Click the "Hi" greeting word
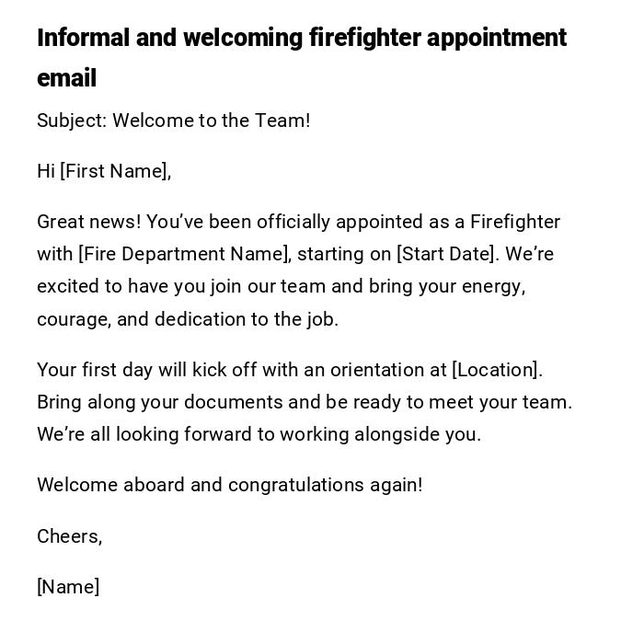The width and height of the screenshot is (644, 644). point(46,171)
